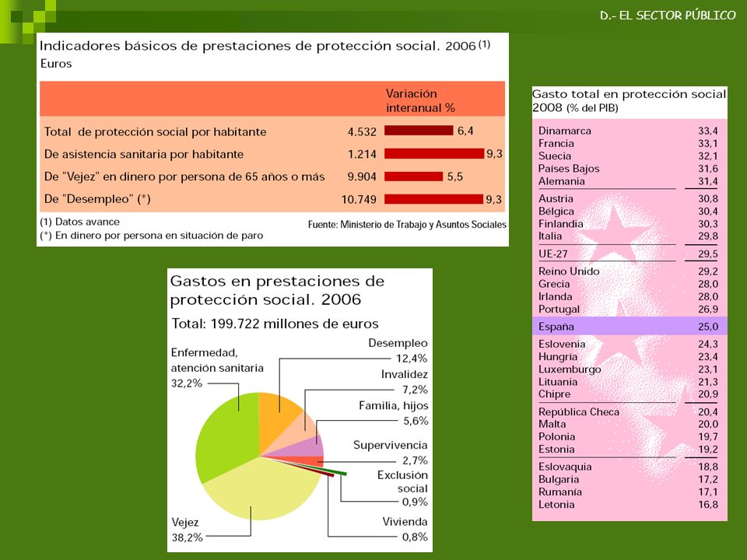
Task: Click the Bulgaria row
Action: coord(628,480)
